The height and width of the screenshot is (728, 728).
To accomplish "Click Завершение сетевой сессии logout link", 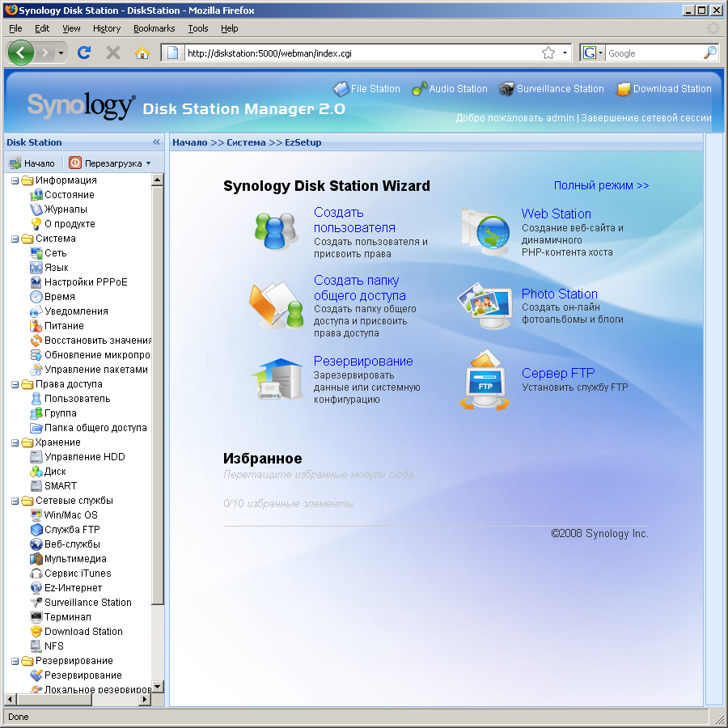I will coord(645,118).
